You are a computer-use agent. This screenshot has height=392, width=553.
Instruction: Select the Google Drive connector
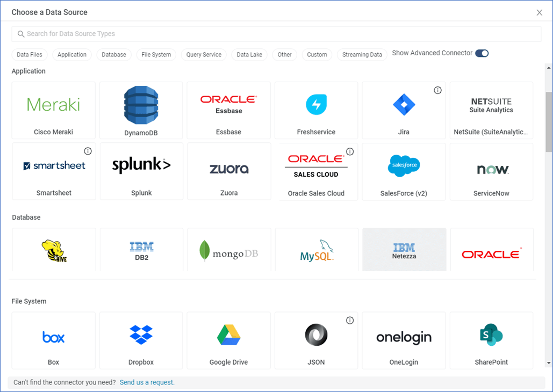[228, 340]
